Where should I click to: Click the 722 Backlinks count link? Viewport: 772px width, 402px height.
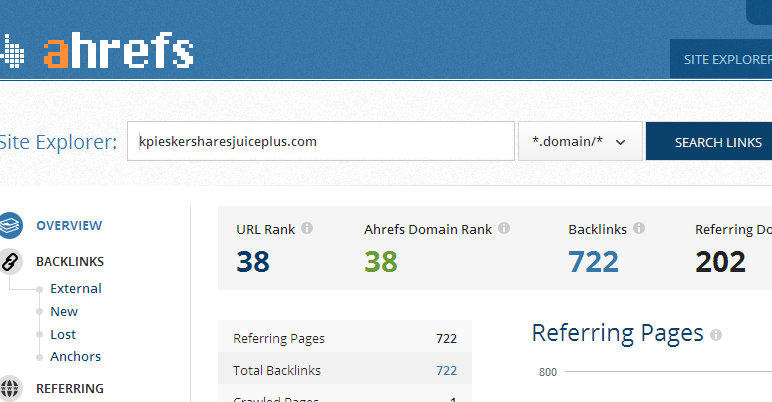[593, 262]
